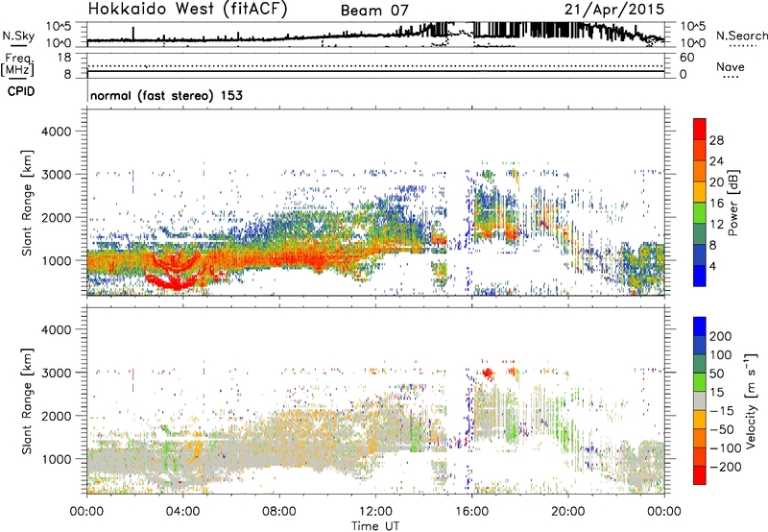Click the 28 label on Power colorbar
Viewport: 768px width, 532px height.
point(716,140)
